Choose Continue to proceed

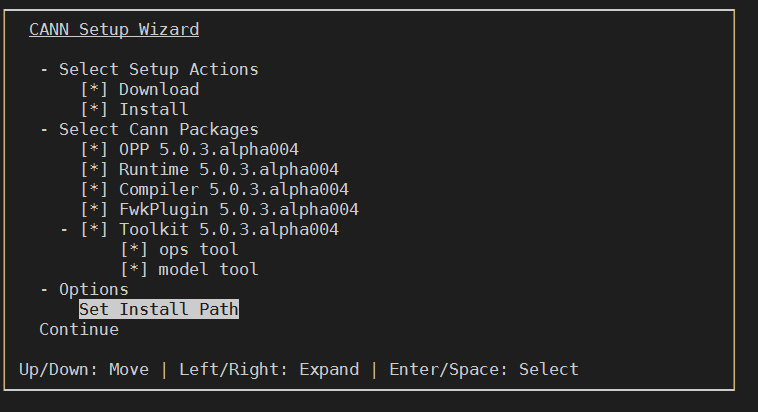pos(79,330)
